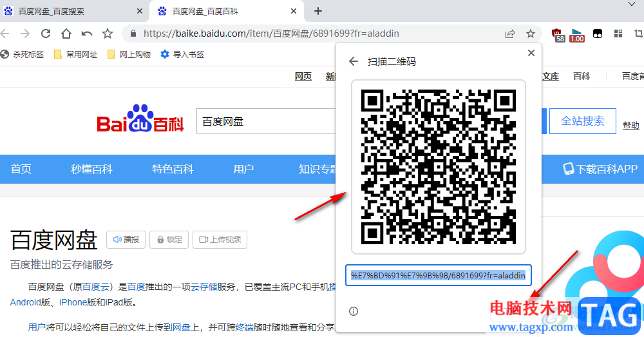Click the URL field below the QR code
The width and height of the screenshot is (644, 337).
pos(438,275)
